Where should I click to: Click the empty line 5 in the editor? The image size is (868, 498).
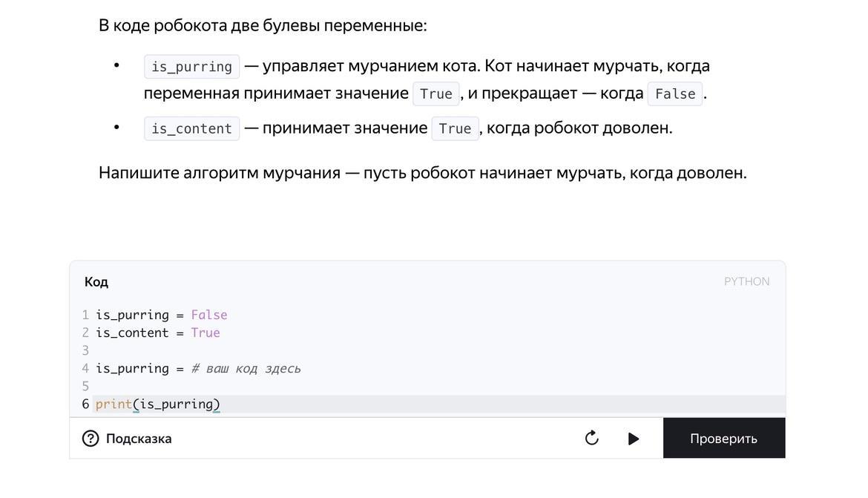pos(297,387)
